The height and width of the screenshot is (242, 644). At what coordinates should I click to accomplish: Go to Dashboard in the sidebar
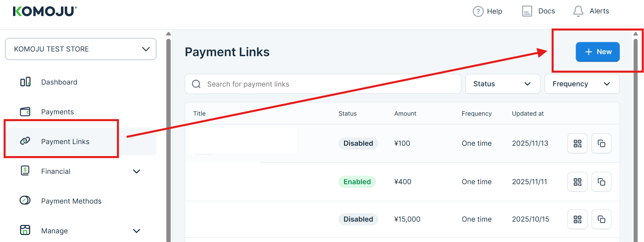pos(59,82)
